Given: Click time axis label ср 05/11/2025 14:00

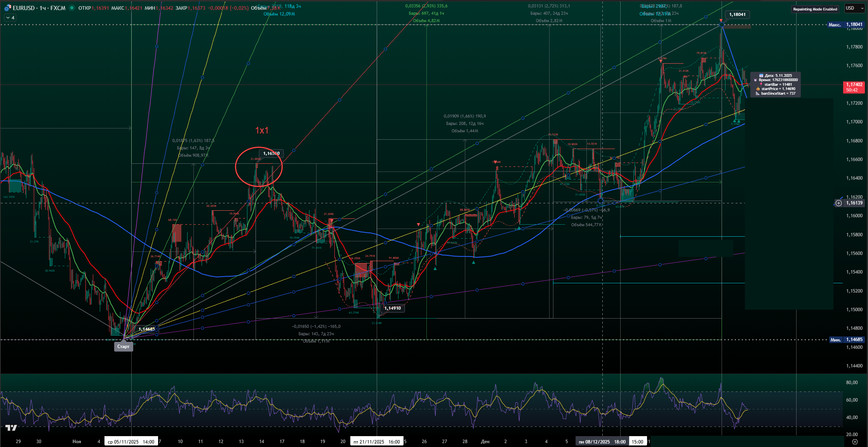Looking at the screenshot, I should tap(131, 442).
